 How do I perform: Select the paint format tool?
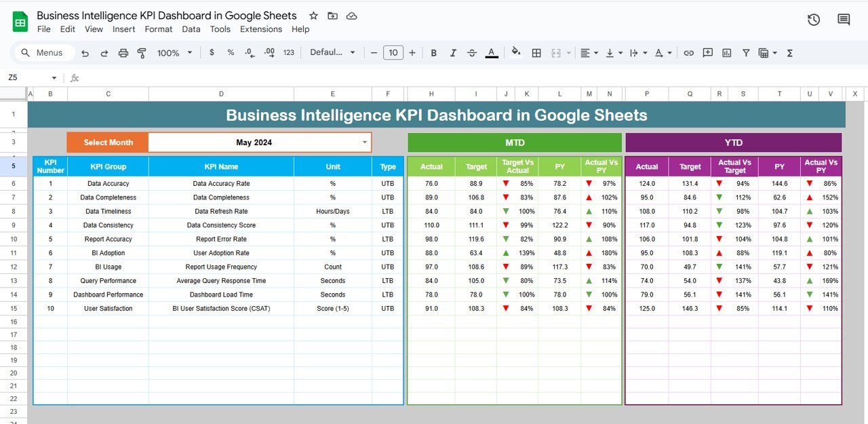[142, 53]
